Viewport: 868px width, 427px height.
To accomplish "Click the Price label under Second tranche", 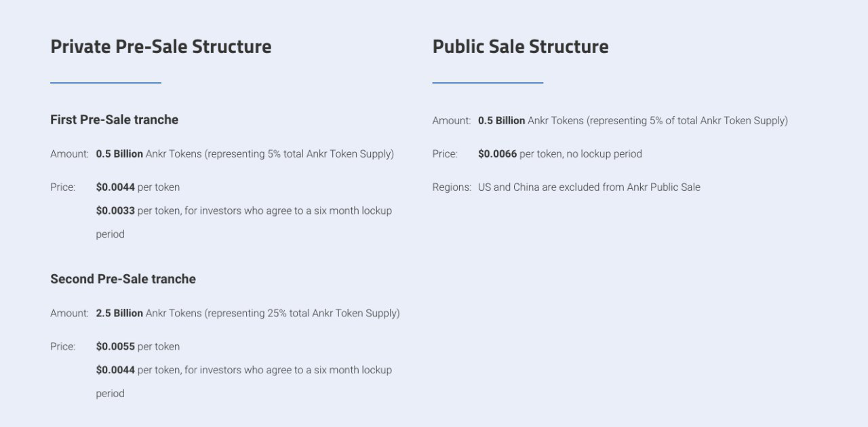I will coord(62,347).
